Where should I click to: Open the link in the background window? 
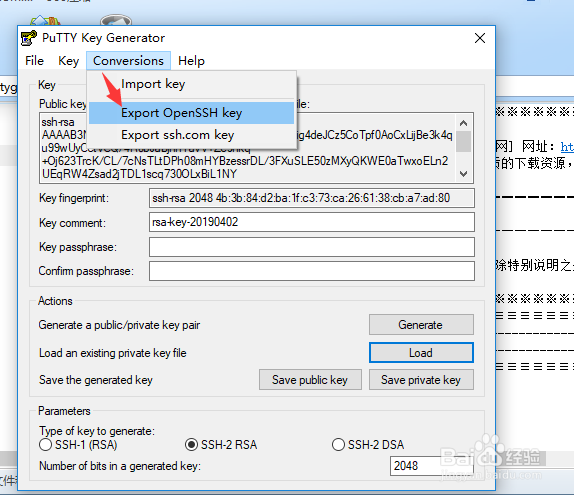(x=567, y=147)
